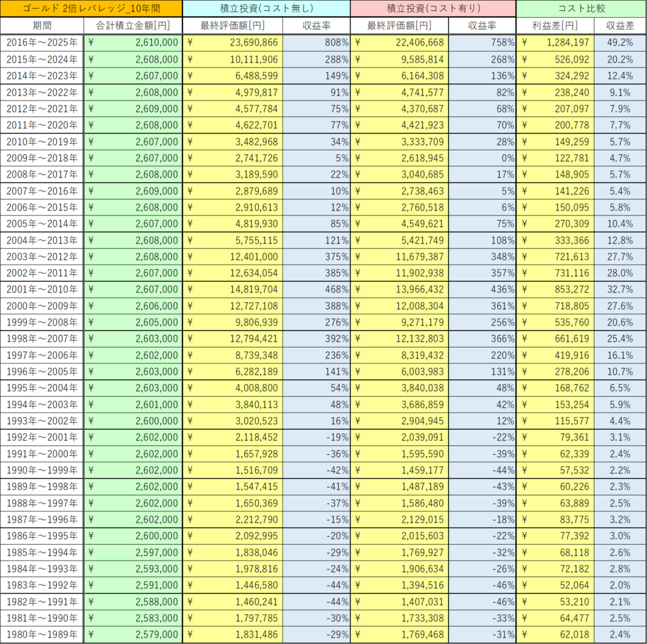Click the 1,284,197 profit difference cell
This screenshot has width=647, height=644.
click(x=555, y=43)
